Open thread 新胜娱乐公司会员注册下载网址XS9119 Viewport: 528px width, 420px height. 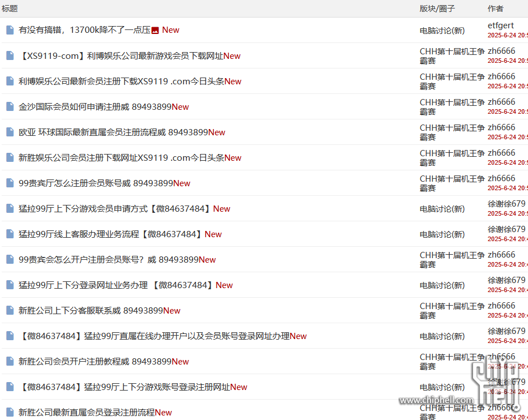click(x=121, y=157)
